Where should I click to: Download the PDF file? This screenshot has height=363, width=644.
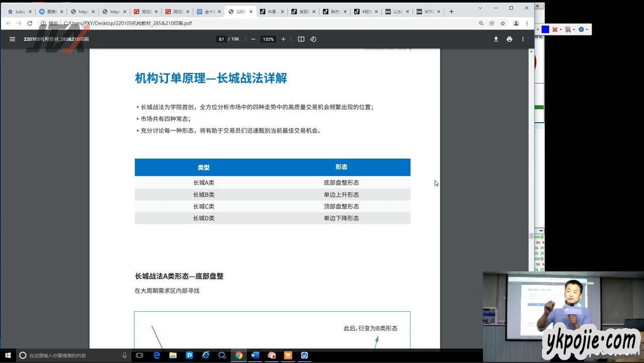496,39
